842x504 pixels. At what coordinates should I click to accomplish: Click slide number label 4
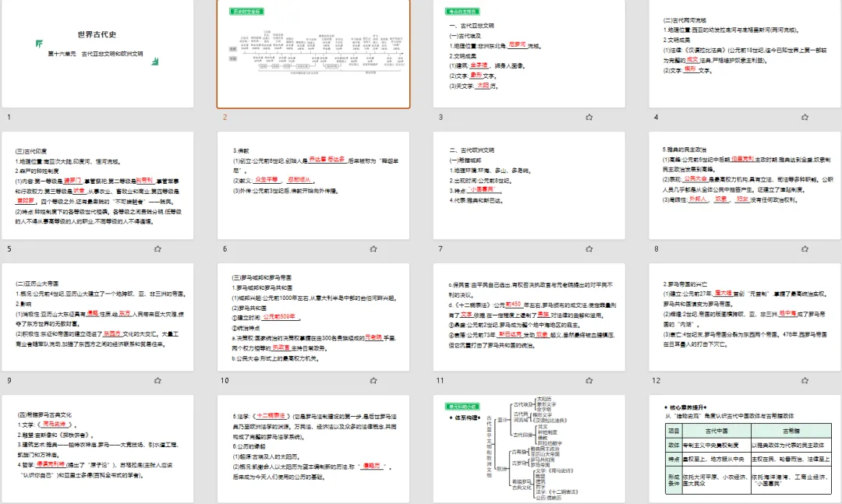[656, 117]
